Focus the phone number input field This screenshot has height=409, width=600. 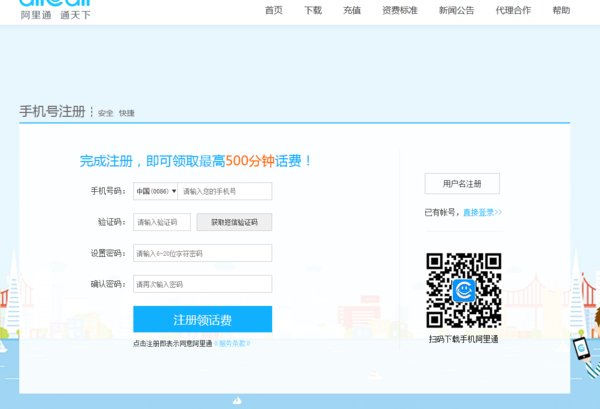pyautogui.click(x=225, y=191)
